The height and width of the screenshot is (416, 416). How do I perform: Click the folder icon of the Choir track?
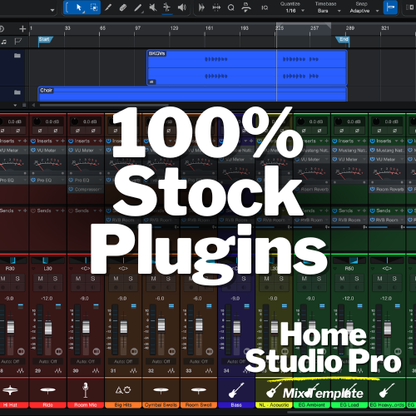click(x=17, y=92)
